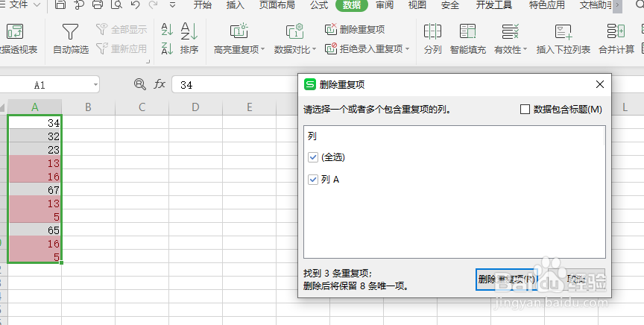Select column A header

pyautogui.click(x=35, y=107)
